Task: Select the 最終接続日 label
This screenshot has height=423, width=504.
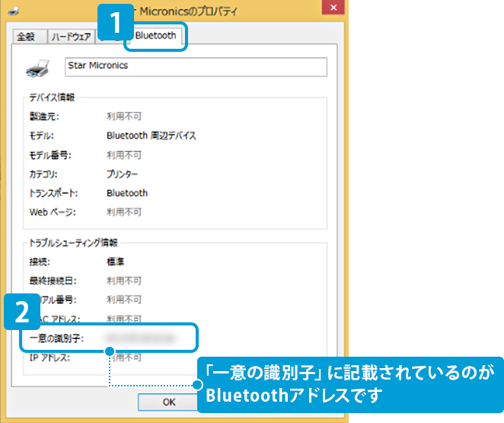Action: [x=53, y=280]
